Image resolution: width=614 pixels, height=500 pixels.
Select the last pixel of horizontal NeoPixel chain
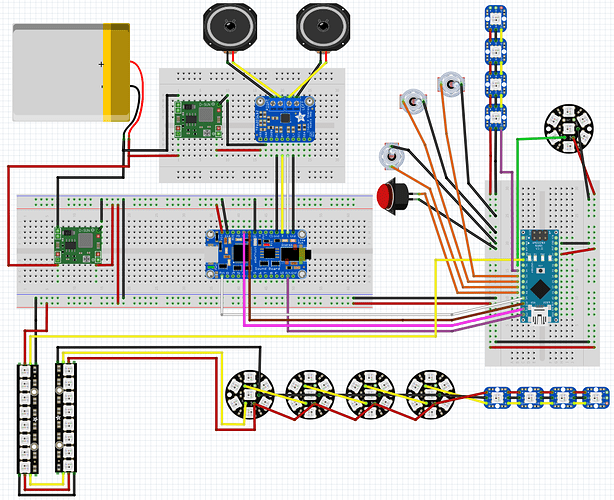tap(596, 397)
